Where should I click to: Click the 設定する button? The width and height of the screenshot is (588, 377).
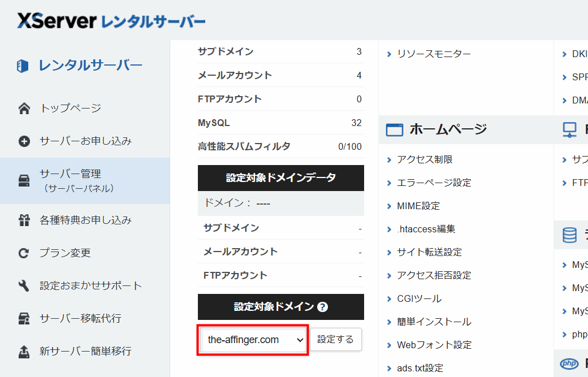point(336,340)
